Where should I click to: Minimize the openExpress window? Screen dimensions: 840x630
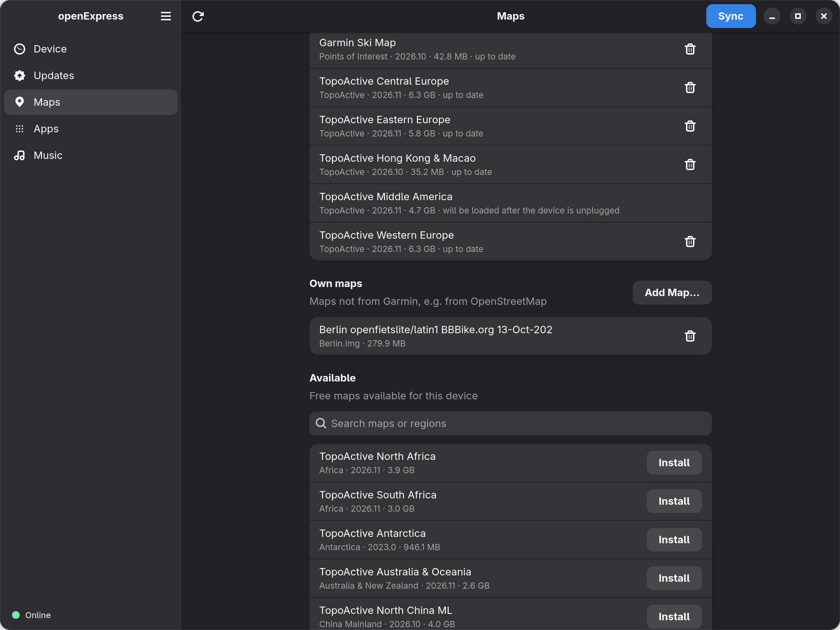pyautogui.click(x=772, y=16)
